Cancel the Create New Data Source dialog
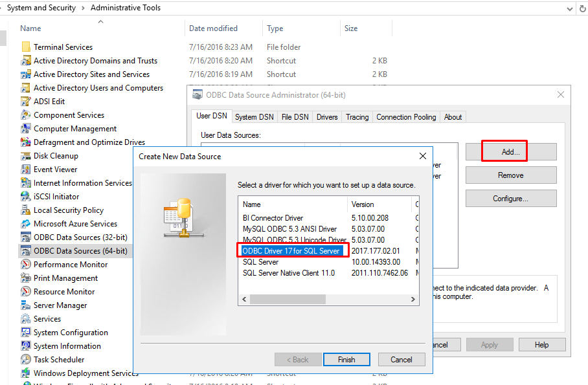 [401, 360]
